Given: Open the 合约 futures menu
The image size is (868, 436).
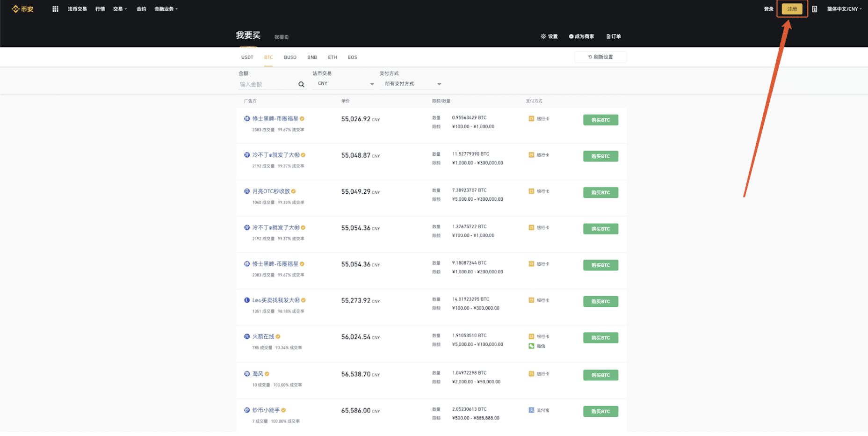Looking at the screenshot, I should (x=141, y=9).
